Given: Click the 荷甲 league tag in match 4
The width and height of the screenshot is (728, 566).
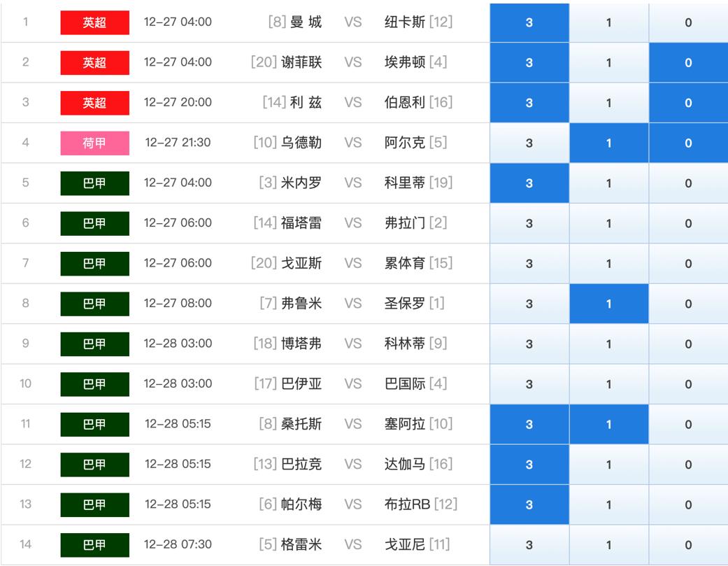Looking at the screenshot, I should (x=94, y=143).
